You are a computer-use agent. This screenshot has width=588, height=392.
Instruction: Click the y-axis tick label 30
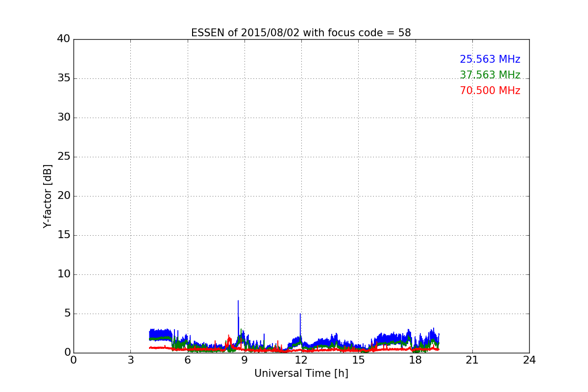click(63, 118)
